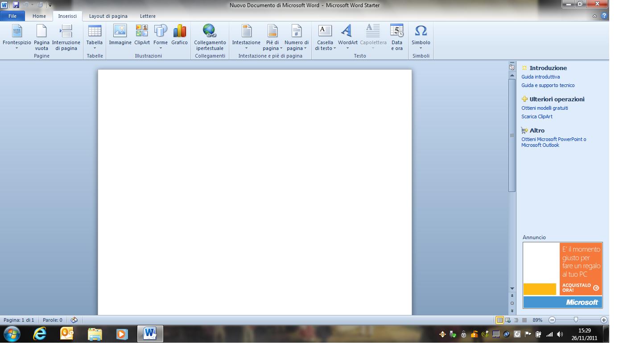The height and width of the screenshot is (357, 644).
Task: Add an Interruzione di pagina page break
Action: tap(66, 37)
